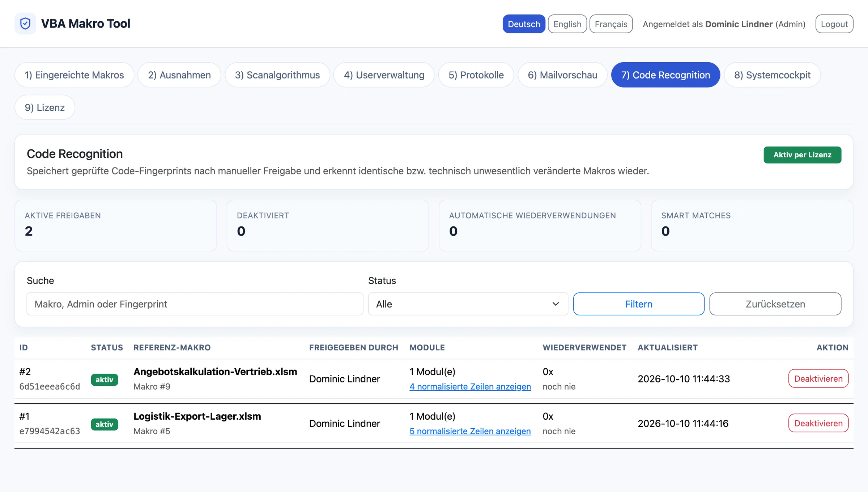Viewport: 868px width, 492px height.
Task: Select the Code Recognition tab
Action: tap(665, 75)
